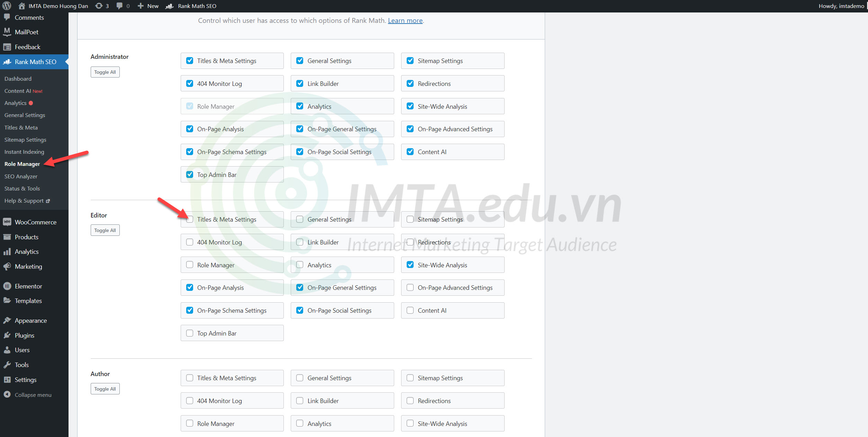
Task: Click the Feedback sidebar icon
Action: tap(7, 47)
